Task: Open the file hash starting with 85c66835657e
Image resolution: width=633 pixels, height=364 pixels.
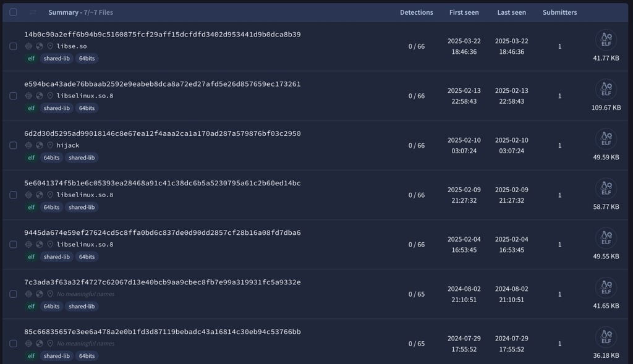Action: pos(163,332)
